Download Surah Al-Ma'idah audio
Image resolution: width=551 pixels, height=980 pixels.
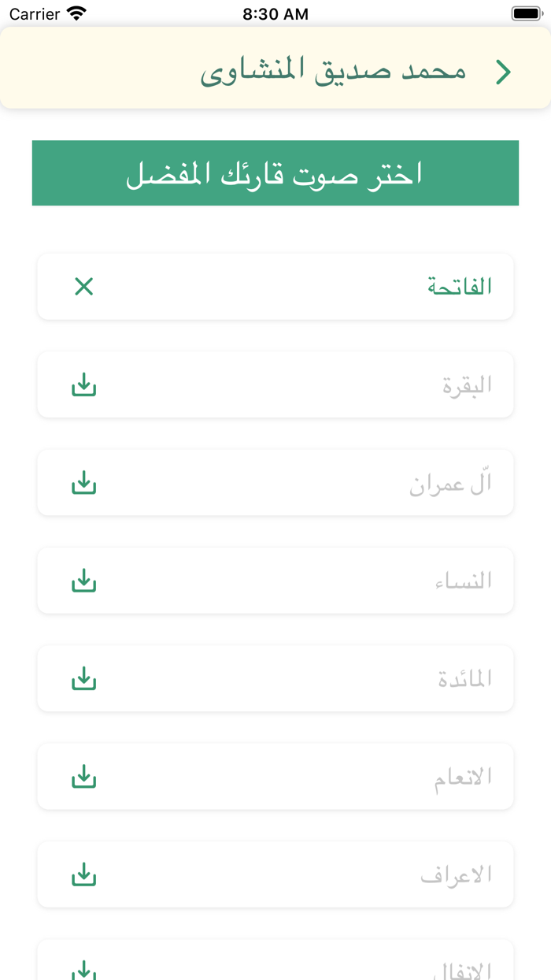point(83,678)
